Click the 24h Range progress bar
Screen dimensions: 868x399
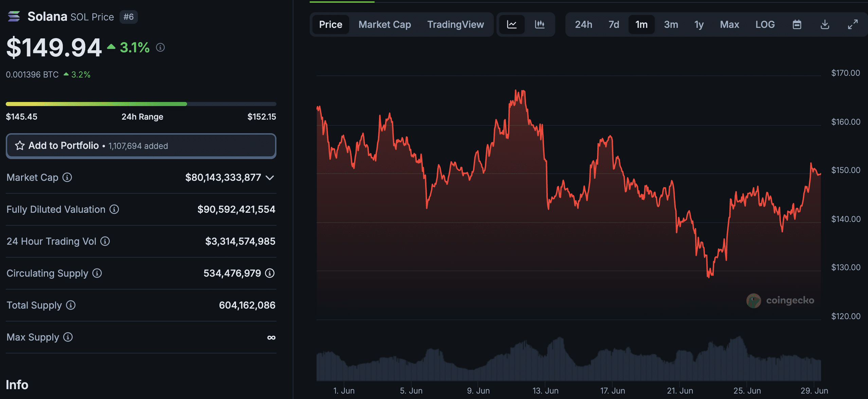(x=141, y=104)
